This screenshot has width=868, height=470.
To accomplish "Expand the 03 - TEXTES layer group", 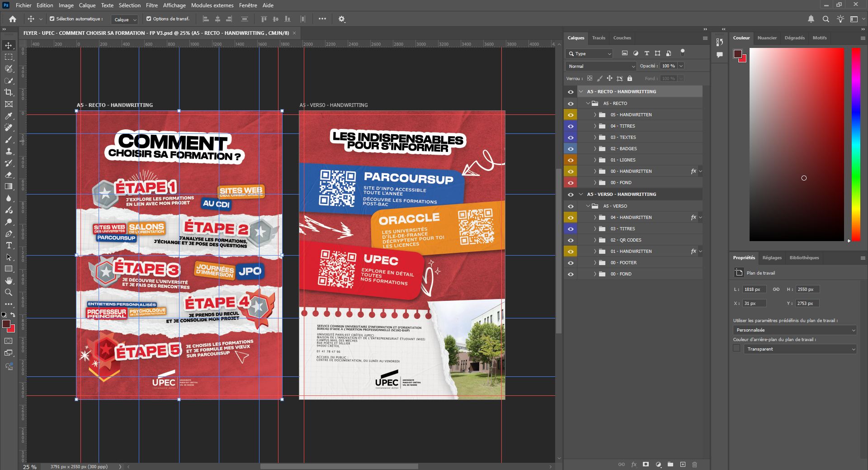I will tap(595, 138).
